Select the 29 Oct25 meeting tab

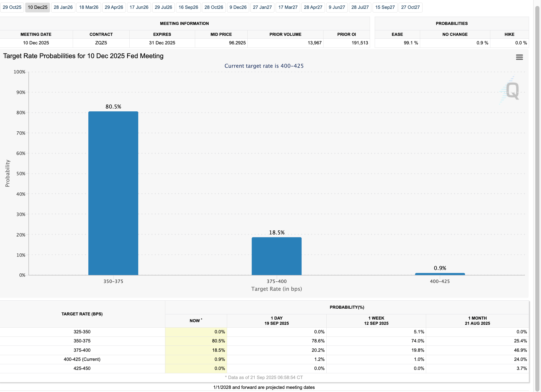pos(12,7)
